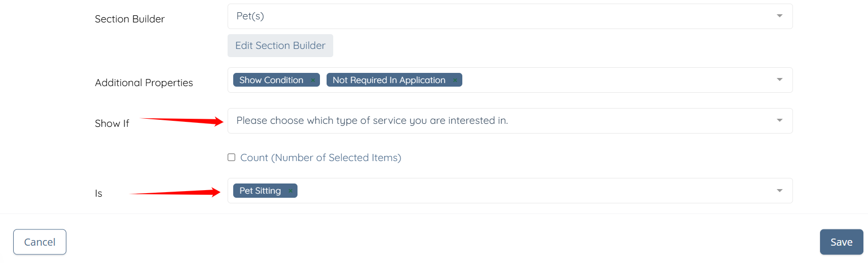This screenshot has width=868, height=263.
Task: Select the Show Condition tag label
Action: point(271,80)
